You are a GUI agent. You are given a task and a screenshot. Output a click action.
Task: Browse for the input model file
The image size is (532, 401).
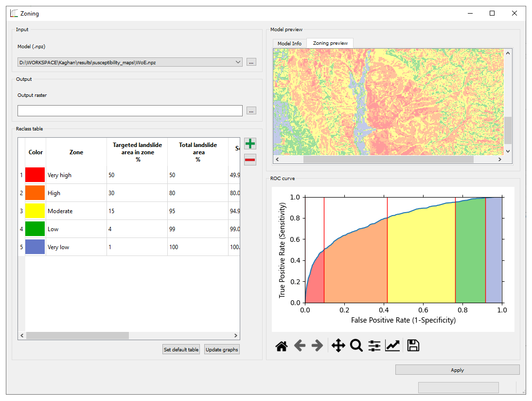point(251,62)
